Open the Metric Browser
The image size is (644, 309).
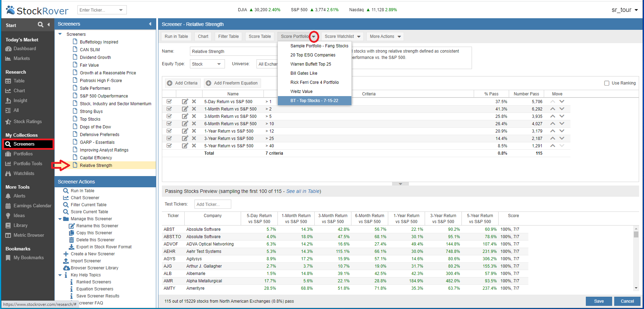[x=25, y=235]
